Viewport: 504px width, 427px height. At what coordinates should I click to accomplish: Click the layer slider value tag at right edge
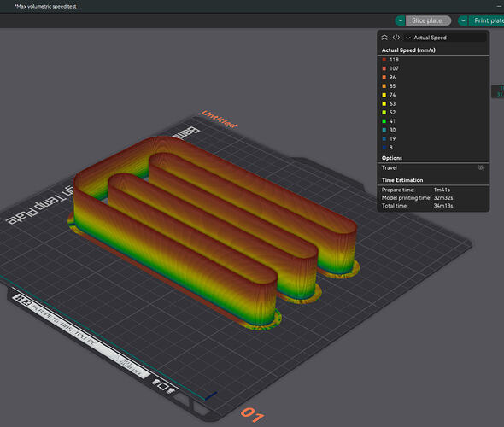499,91
